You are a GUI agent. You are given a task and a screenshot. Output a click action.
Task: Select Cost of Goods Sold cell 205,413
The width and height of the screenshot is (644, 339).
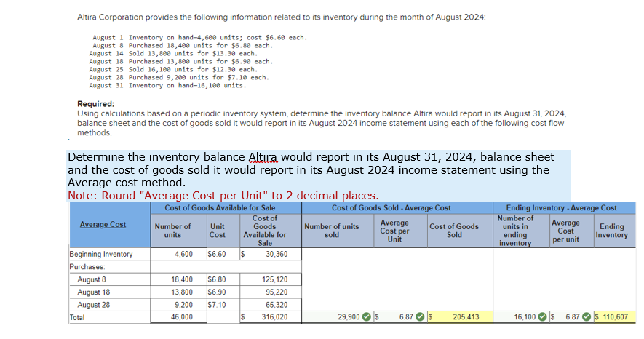click(x=460, y=317)
